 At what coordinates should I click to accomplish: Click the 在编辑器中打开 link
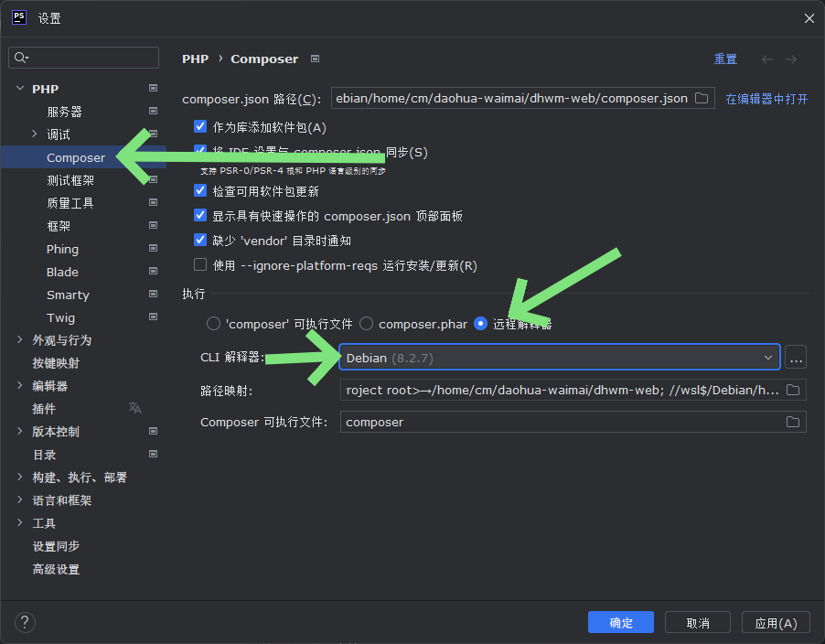click(766, 99)
